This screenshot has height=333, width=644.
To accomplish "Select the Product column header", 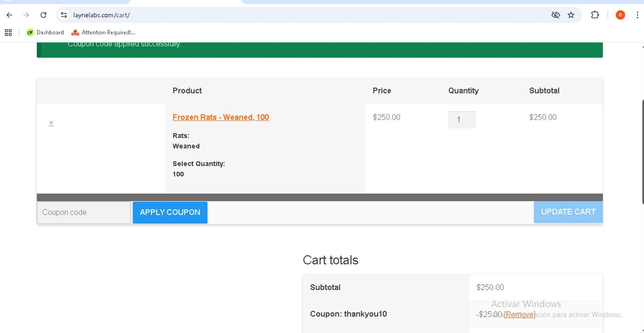I will [187, 91].
